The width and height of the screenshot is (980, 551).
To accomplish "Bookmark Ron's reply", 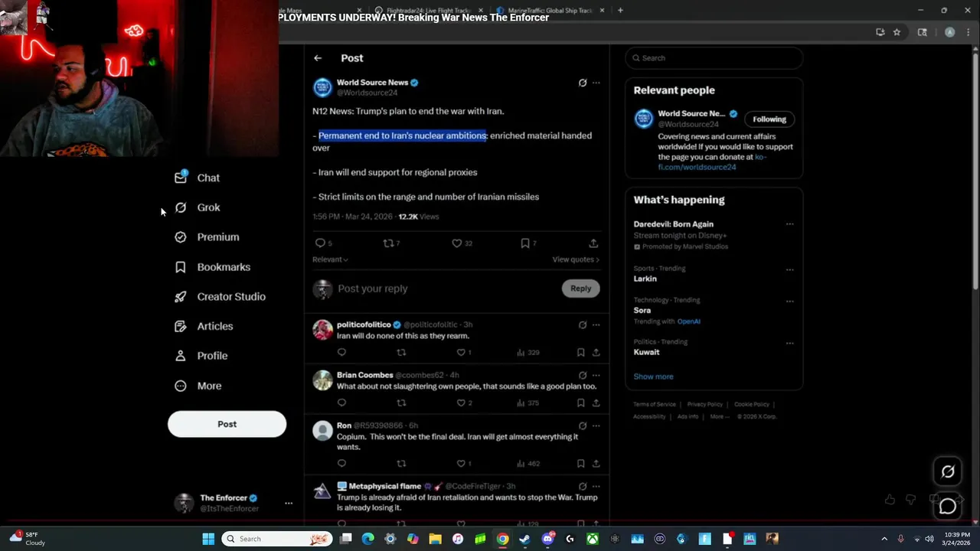I will [x=581, y=464].
